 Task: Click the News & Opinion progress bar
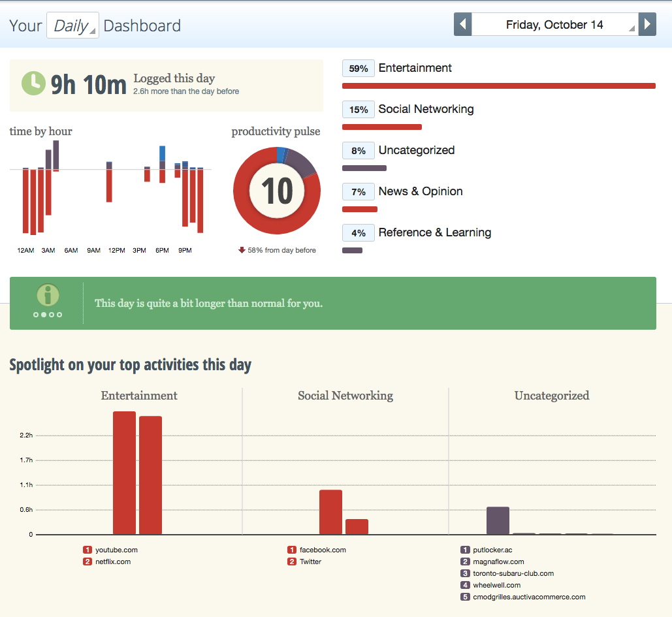[x=360, y=209]
